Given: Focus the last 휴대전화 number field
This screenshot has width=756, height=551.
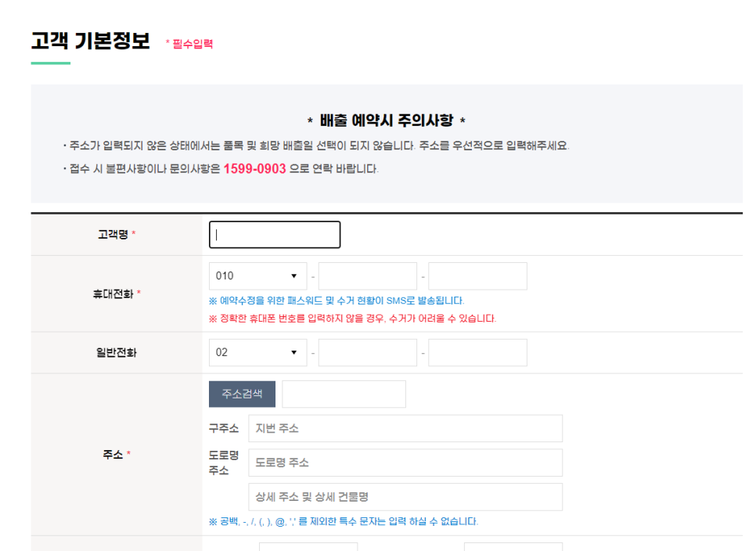Looking at the screenshot, I should point(478,276).
